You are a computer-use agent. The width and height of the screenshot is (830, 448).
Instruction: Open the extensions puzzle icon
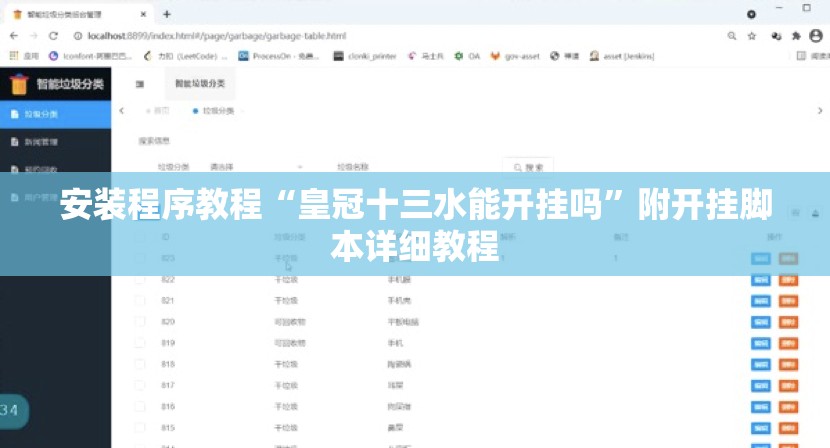point(796,36)
